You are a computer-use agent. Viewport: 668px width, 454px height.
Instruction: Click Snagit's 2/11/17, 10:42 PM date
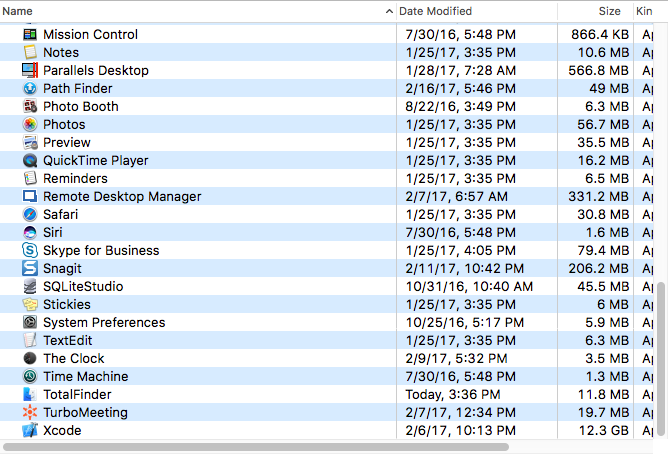(x=465, y=268)
